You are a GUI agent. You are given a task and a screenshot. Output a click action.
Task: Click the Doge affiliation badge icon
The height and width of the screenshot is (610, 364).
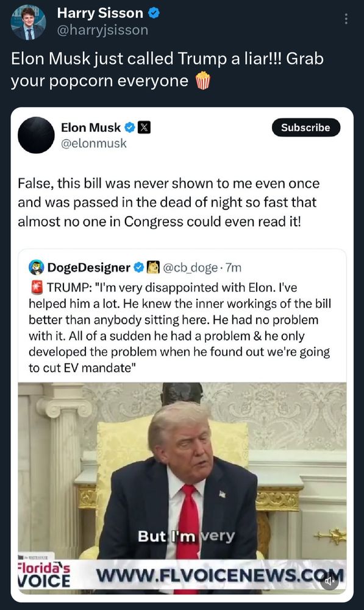[x=153, y=267]
